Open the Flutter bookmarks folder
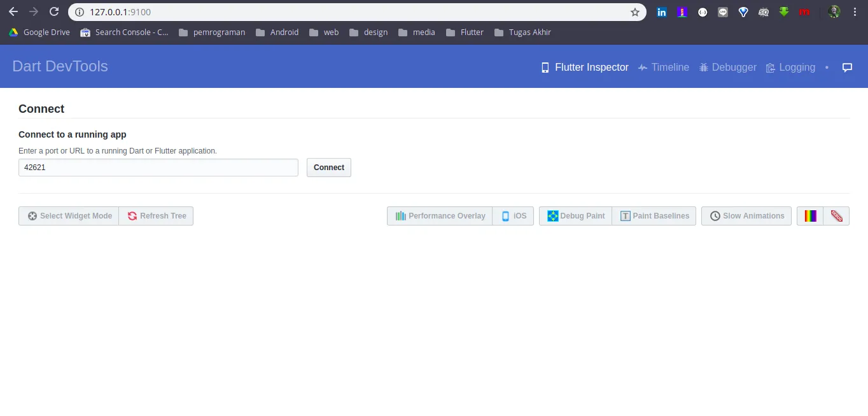Screen dimensions: 868x416 [x=465, y=32]
